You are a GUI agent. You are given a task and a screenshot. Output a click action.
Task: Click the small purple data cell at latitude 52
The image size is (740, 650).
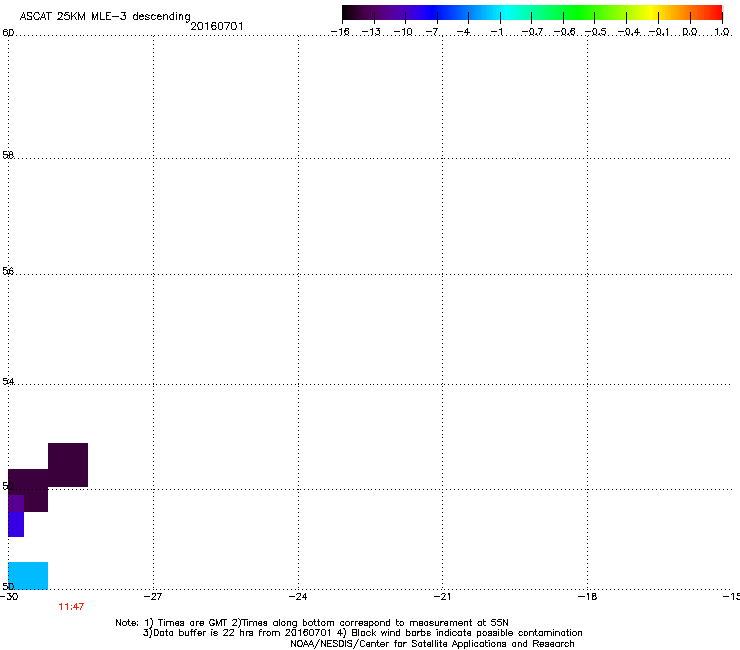tap(16, 504)
